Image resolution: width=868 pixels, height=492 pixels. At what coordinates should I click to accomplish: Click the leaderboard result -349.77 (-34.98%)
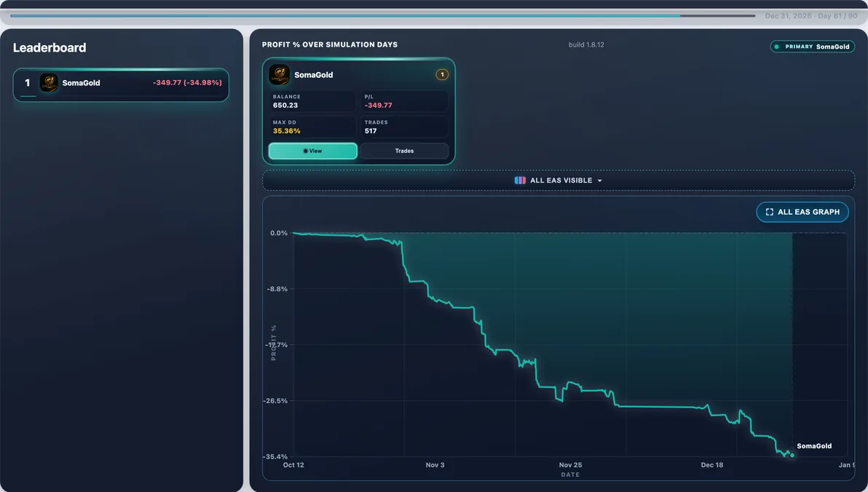(187, 82)
